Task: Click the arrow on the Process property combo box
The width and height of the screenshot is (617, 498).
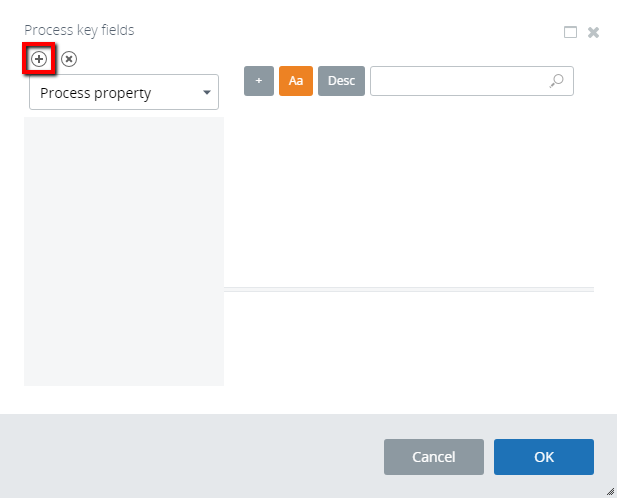Action: [207, 93]
